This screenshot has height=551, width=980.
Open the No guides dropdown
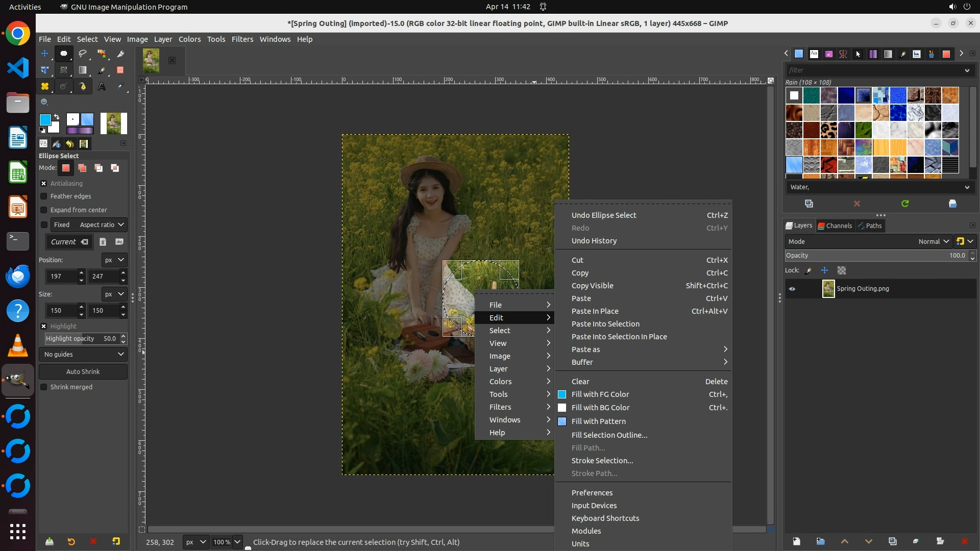pos(83,355)
